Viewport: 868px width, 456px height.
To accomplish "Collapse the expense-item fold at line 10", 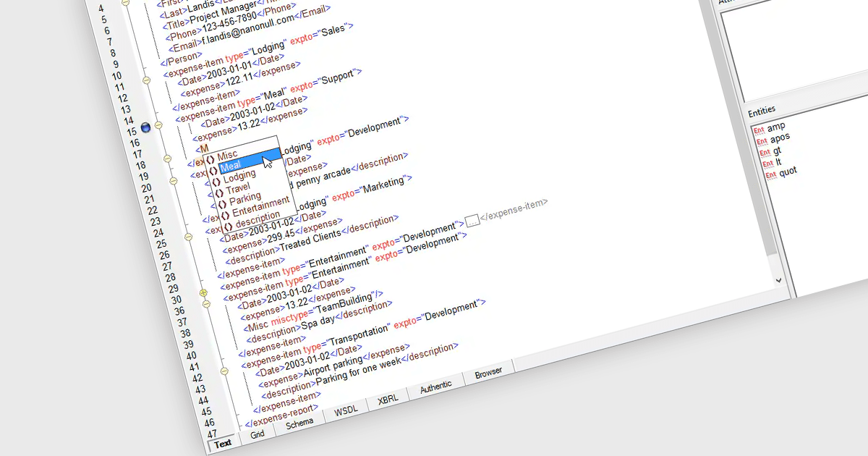I will (145, 80).
